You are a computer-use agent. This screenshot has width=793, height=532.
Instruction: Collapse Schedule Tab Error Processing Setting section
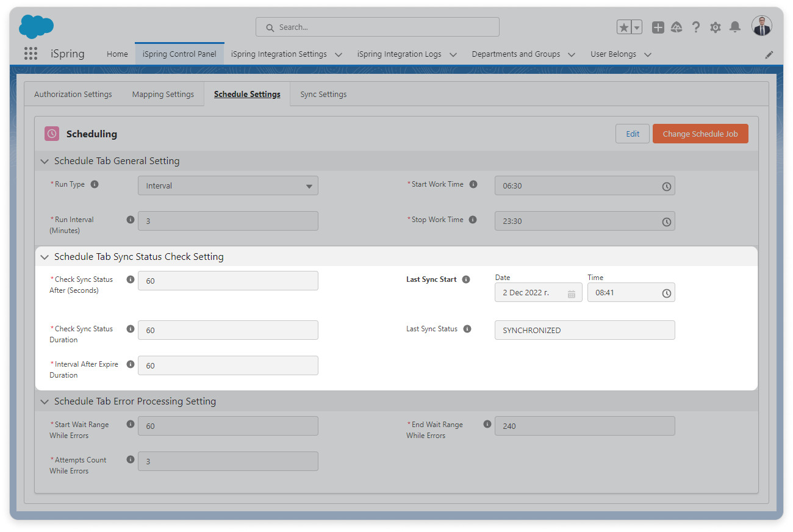(44, 401)
